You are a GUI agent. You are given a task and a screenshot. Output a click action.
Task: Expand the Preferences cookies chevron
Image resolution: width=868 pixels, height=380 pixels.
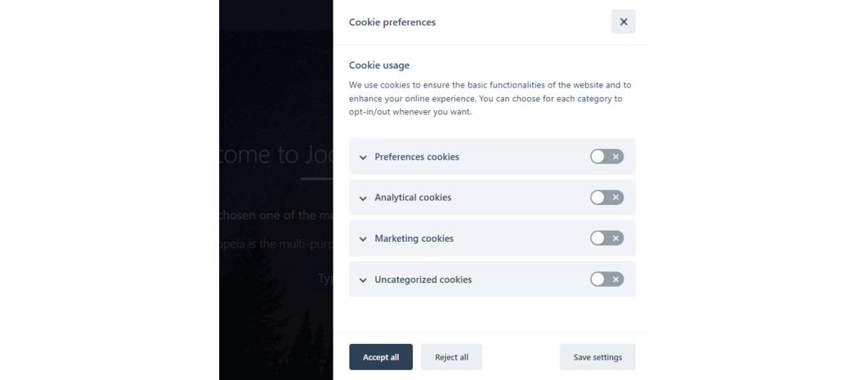363,157
